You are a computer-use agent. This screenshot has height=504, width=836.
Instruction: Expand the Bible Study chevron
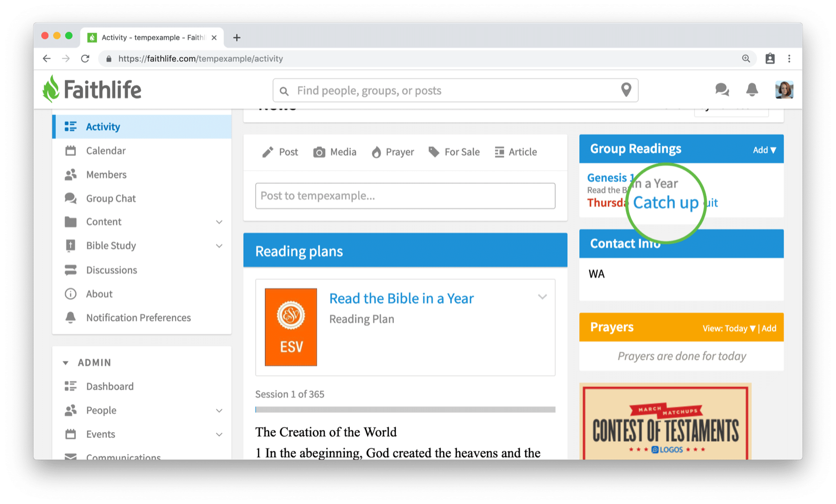[x=219, y=246]
